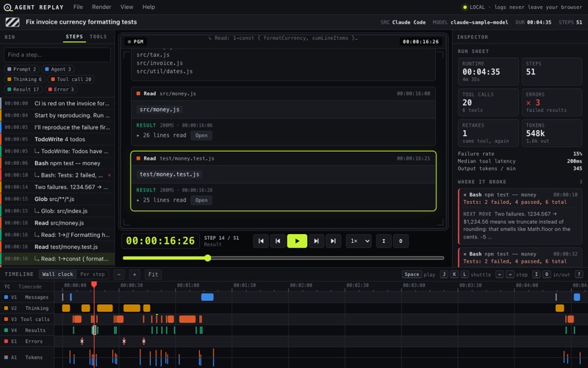Click the Space play key hint
The image size is (588, 368).
(x=412, y=275)
